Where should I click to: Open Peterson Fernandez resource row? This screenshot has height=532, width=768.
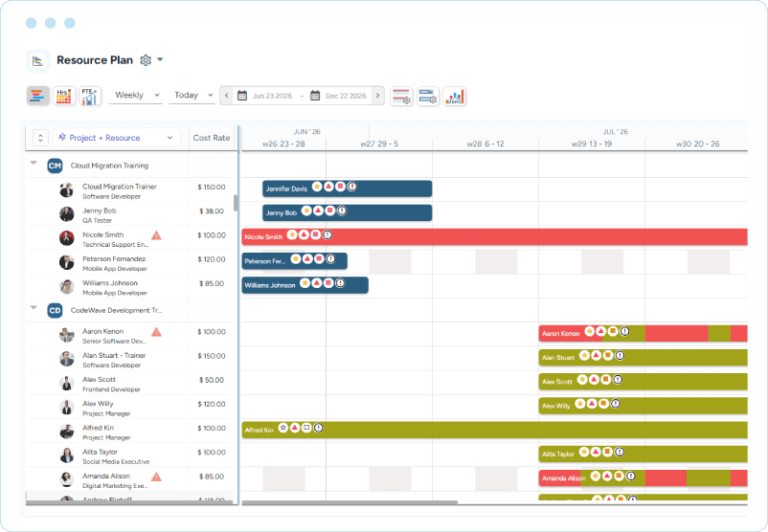click(x=130, y=262)
